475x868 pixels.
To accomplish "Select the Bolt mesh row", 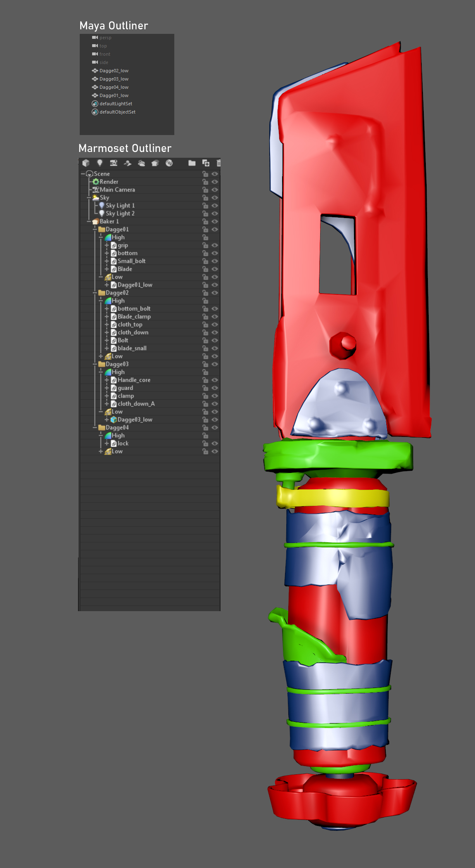I will 150,340.
